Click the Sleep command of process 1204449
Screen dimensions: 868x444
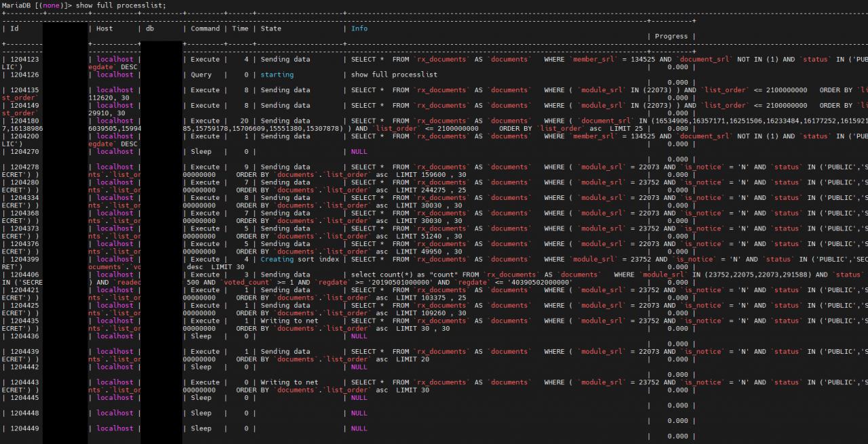point(201,428)
